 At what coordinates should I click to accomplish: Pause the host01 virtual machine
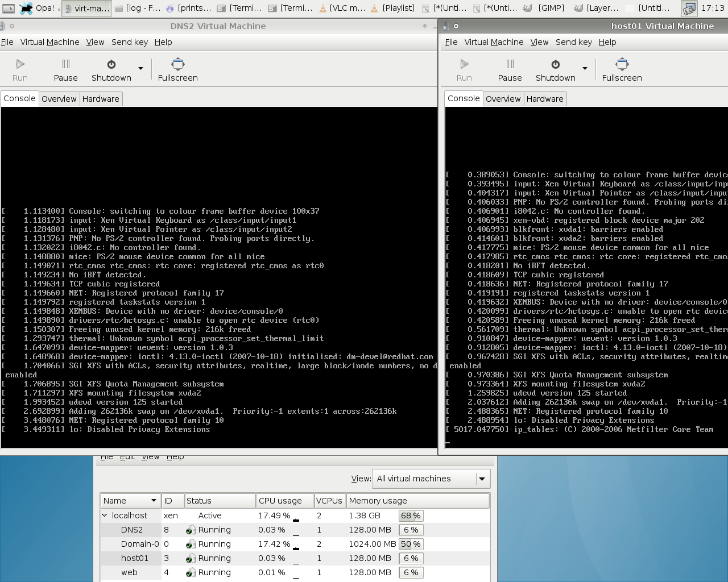[x=510, y=69]
